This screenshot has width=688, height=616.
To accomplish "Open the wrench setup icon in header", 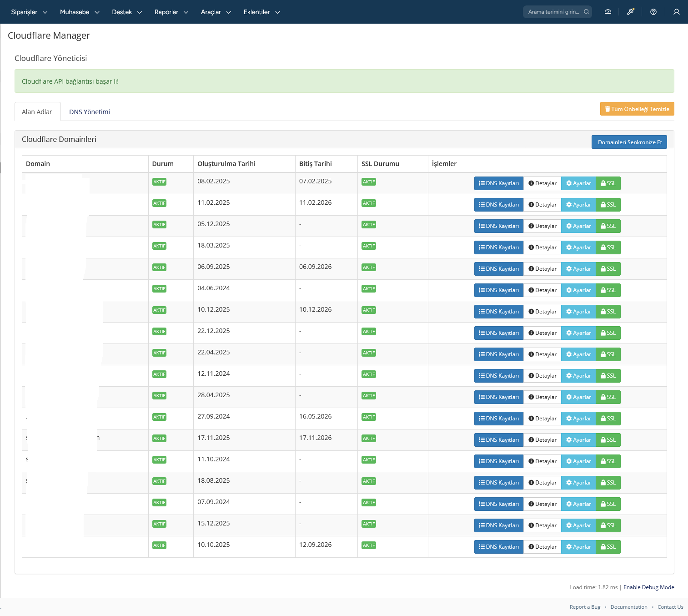I will click(630, 12).
